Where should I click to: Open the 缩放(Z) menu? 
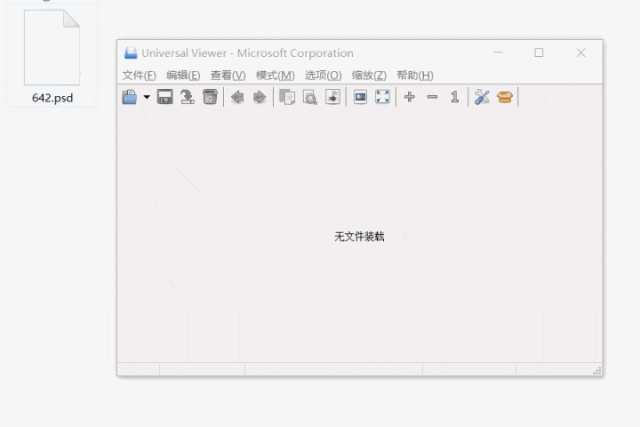pos(369,76)
